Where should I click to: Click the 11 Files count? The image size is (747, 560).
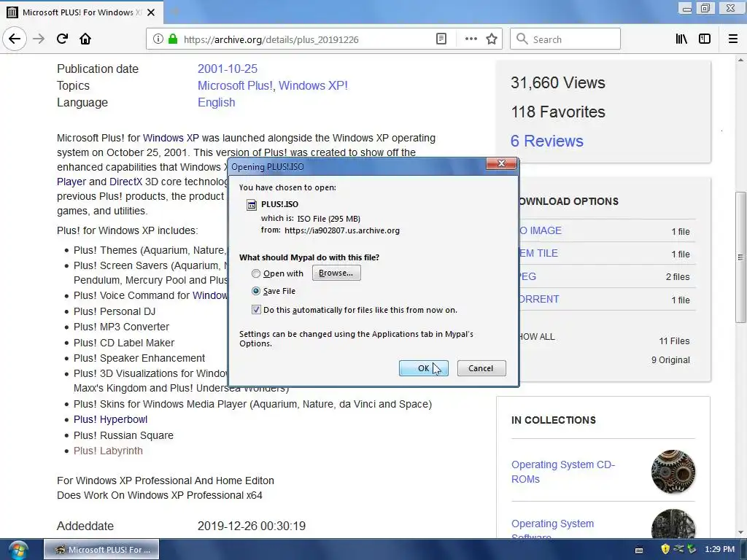(x=674, y=341)
